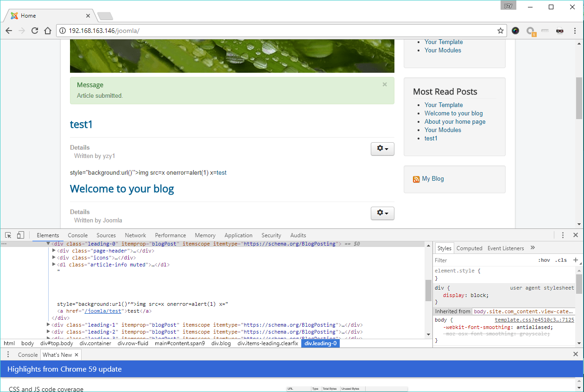584x392 pixels.
Task: Click the add new style rule plus icon
Action: [576, 260]
